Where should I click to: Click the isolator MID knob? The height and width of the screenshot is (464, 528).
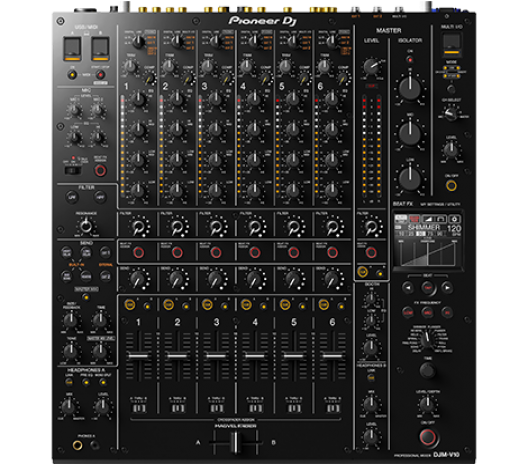[x=410, y=133]
